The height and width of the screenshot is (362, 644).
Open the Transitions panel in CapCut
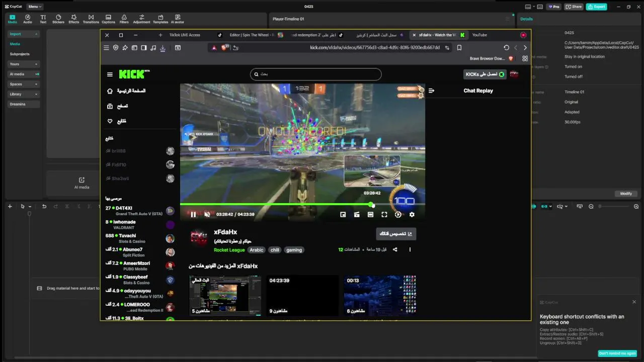pyautogui.click(x=91, y=19)
